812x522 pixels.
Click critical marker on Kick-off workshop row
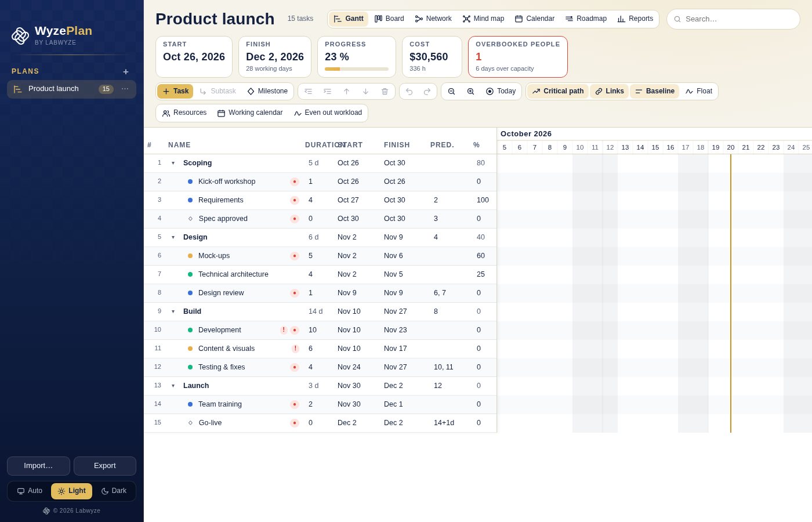pos(295,182)
